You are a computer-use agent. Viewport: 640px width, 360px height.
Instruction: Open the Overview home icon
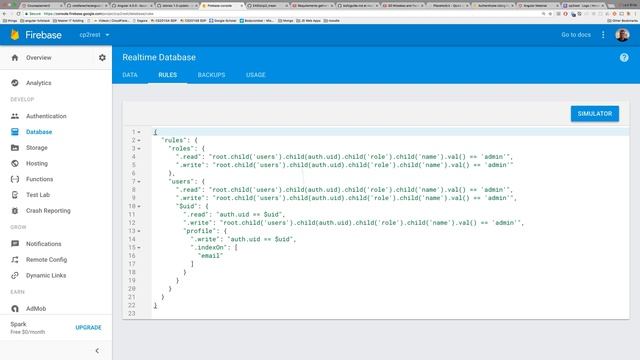(x=15, y=58)
